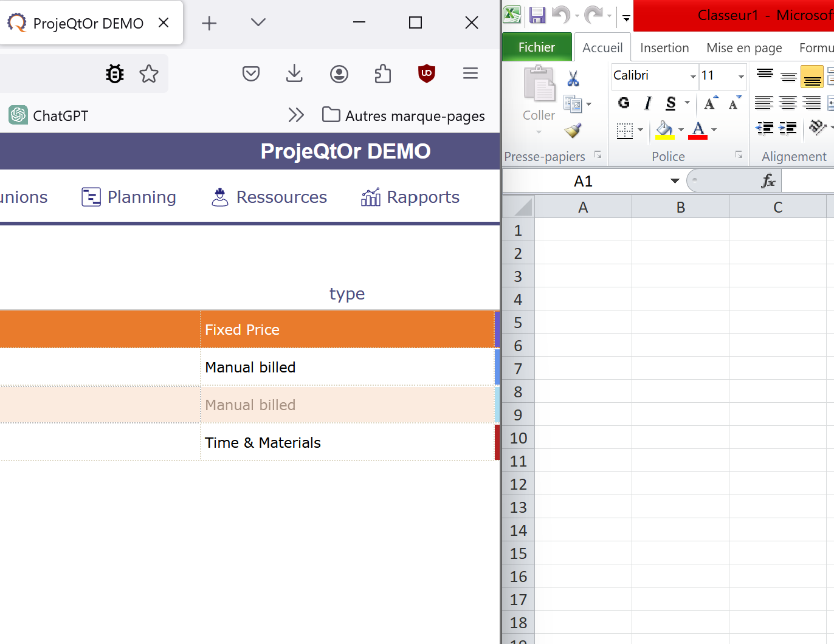Click the Excel Save floppy disk icon
This screenshot has height=644, width=834.
537,15
